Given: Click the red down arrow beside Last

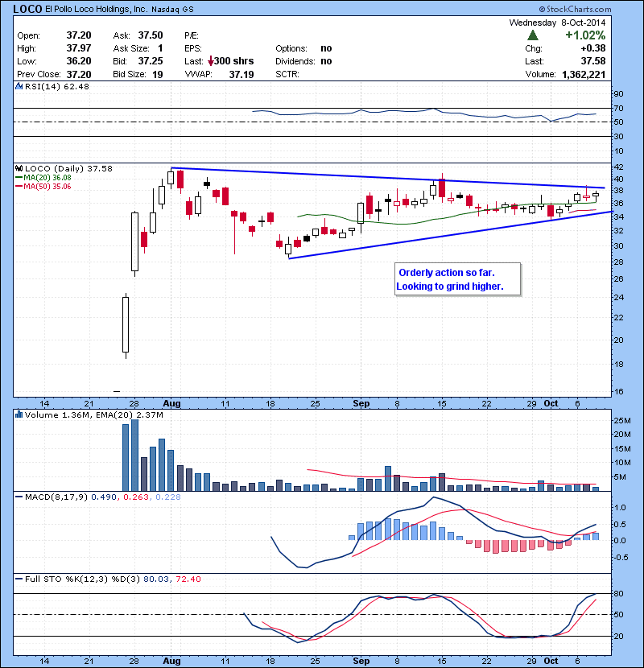Looking at the screenshot, I should tap(211, 61).
